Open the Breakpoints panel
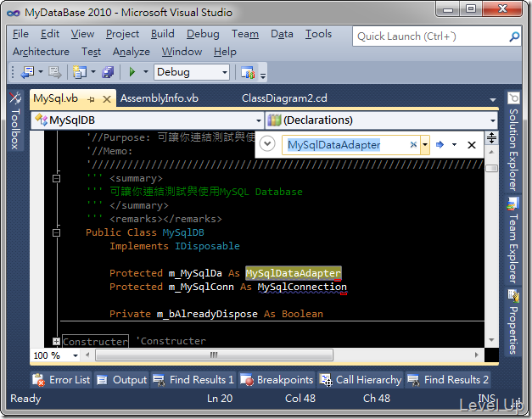The image size is (532, 419). [x=277, y=380]
